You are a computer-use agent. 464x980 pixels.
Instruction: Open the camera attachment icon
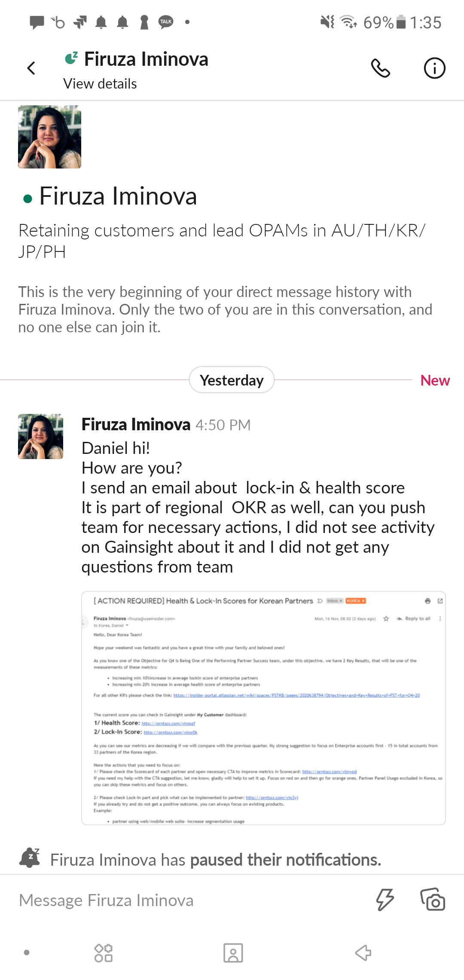[x=433, y=900]
